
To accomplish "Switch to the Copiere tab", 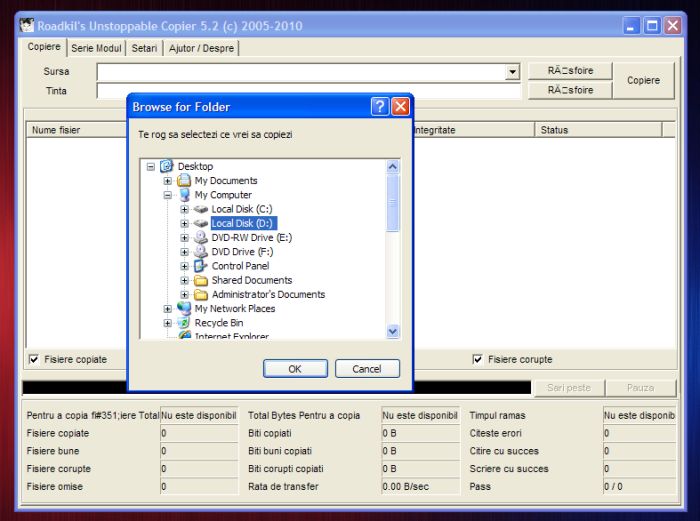I will click(44, 47).
